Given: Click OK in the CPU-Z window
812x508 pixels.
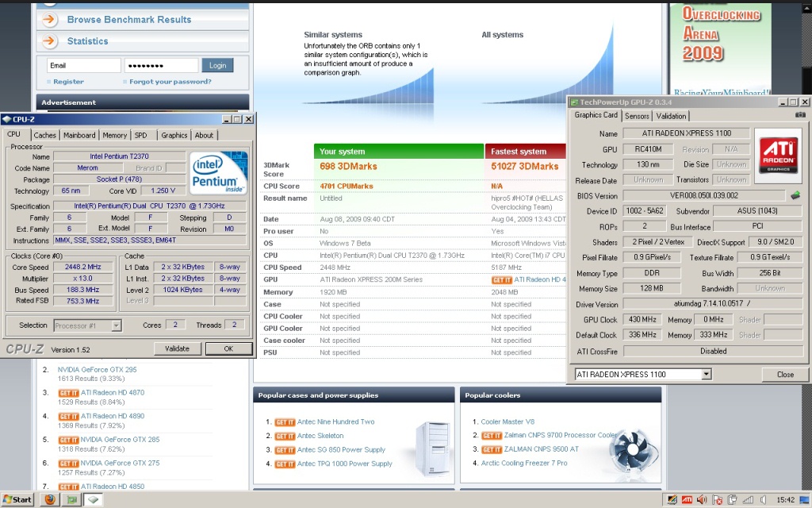Looking at the screenshot, I should 228,349.
